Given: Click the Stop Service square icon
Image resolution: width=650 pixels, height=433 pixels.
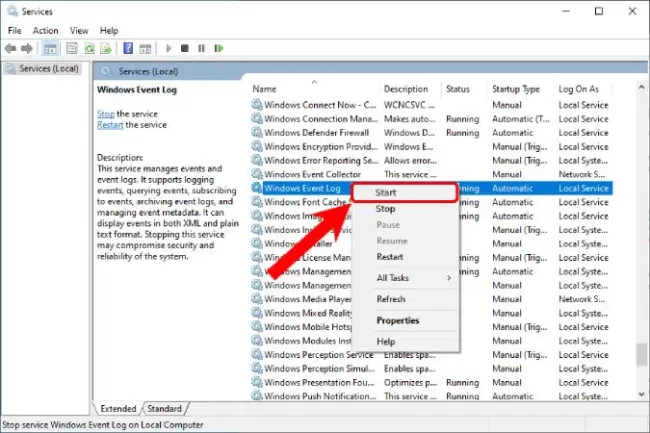Looking at the screenshot, I should [x=185, y=48].
